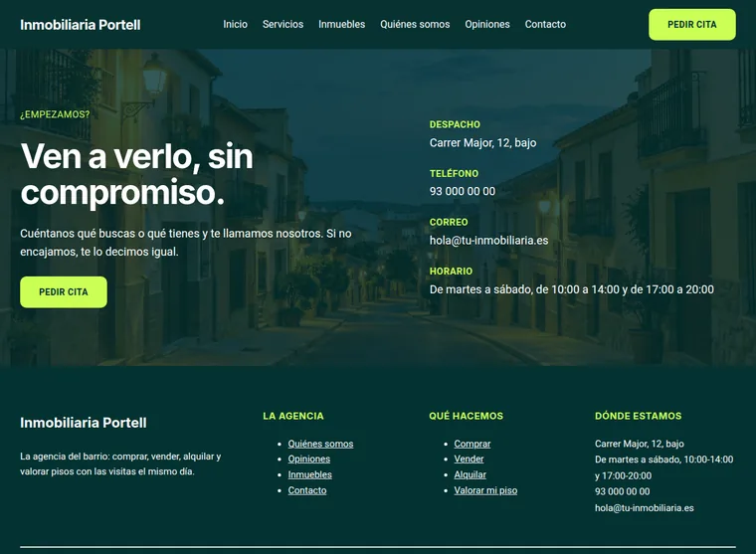Click address under DESPACHO heading
The width and height of the screenshot is (756, 554).
483,142
